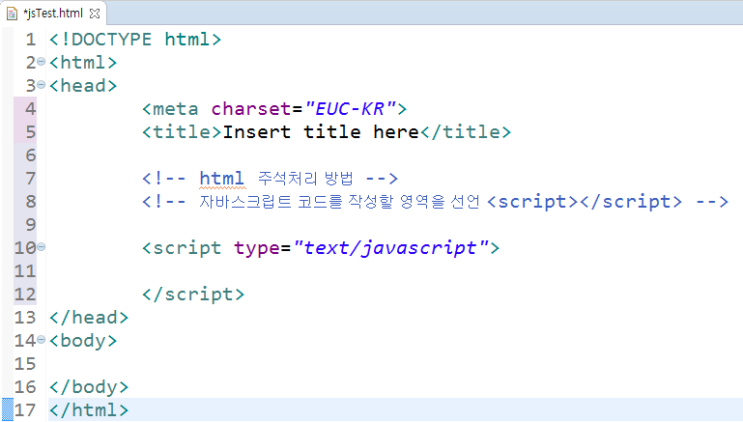Click the underlined html word in comment

[x=221, y=179]
